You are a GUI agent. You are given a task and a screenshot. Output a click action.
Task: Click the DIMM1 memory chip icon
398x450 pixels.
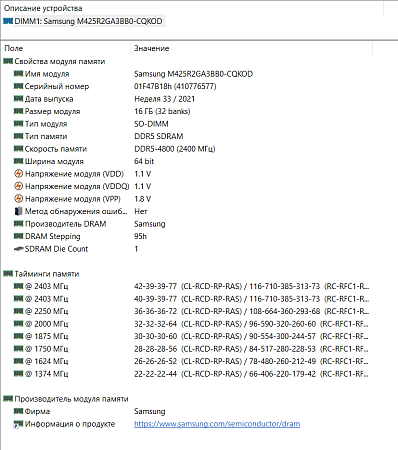click(8, 21)
